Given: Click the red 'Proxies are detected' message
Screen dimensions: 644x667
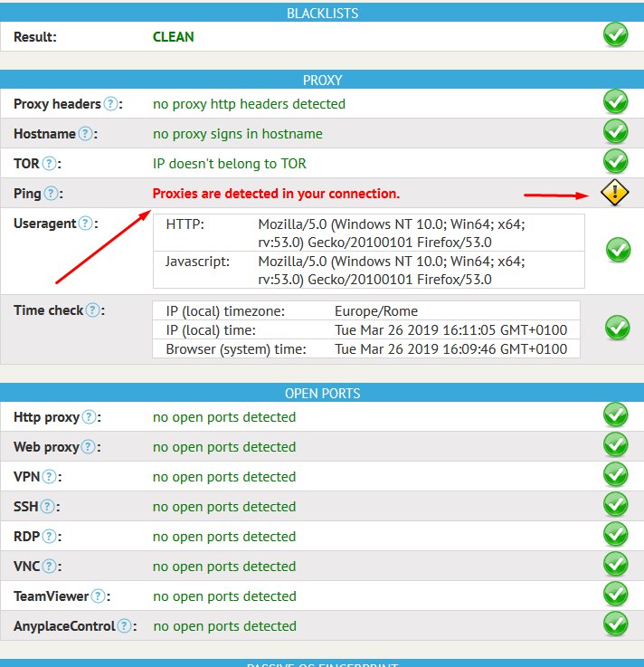Looking at the screenshot, I should click(276, 194).
